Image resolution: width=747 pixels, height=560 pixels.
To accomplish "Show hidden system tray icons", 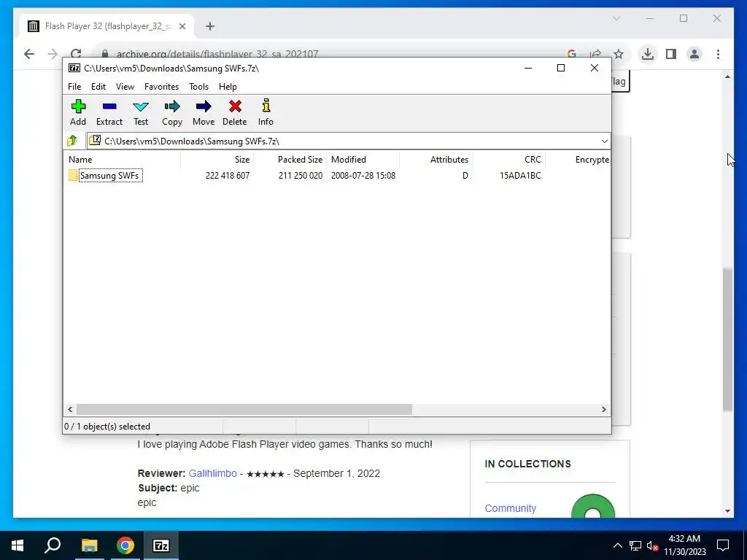I will (617, 545).
